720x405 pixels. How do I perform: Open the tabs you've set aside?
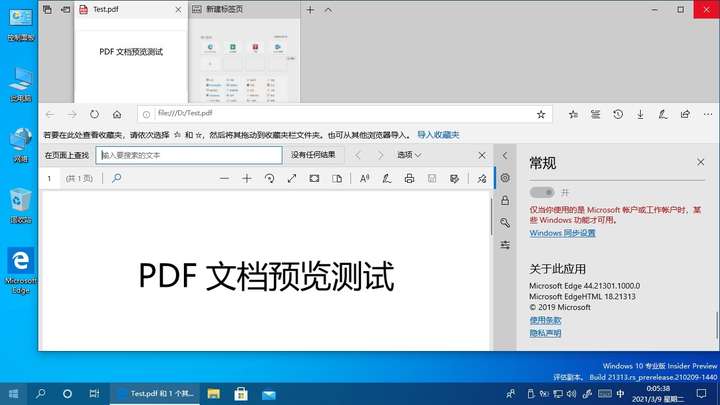[47, 10]
